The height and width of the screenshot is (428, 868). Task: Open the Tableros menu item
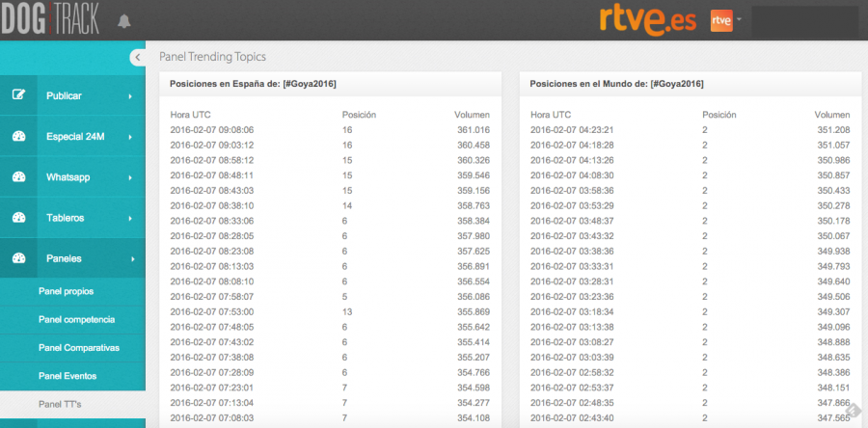[72, 218]
